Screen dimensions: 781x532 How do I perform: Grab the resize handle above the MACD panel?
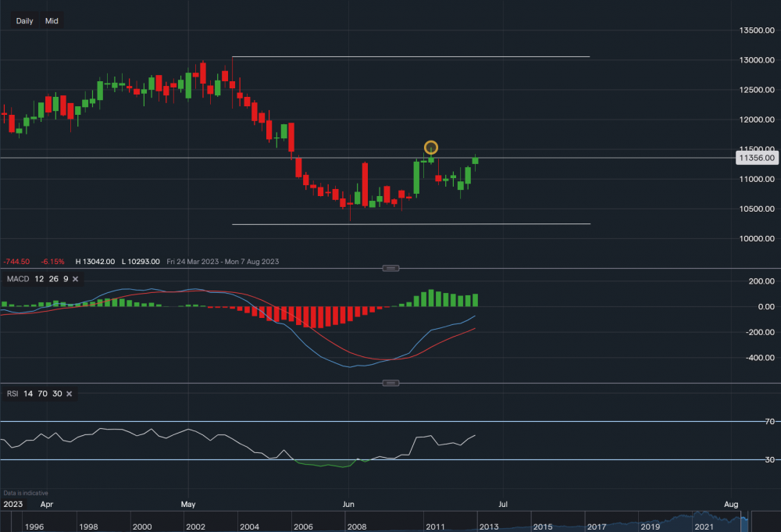tap(391, 268)
